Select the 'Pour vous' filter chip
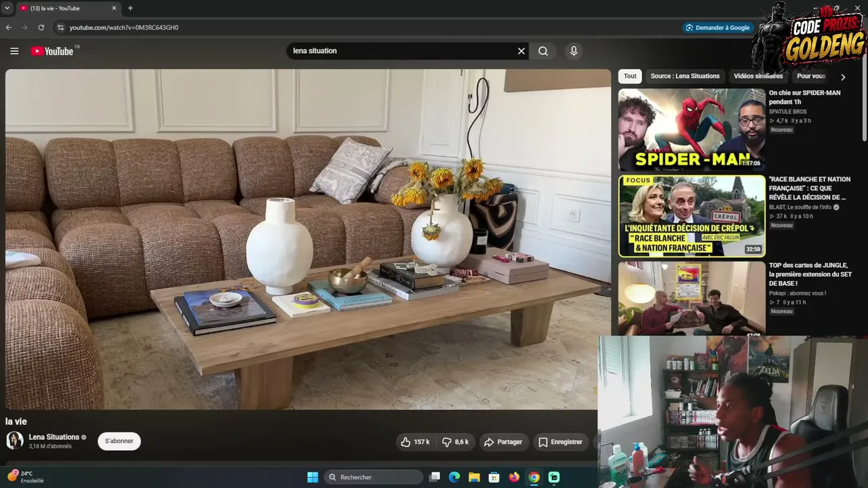Screen dimensions: 868x488 811,76
